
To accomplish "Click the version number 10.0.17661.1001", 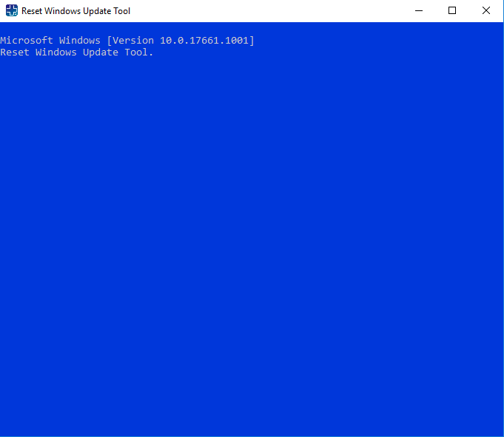I will point(204,41).
